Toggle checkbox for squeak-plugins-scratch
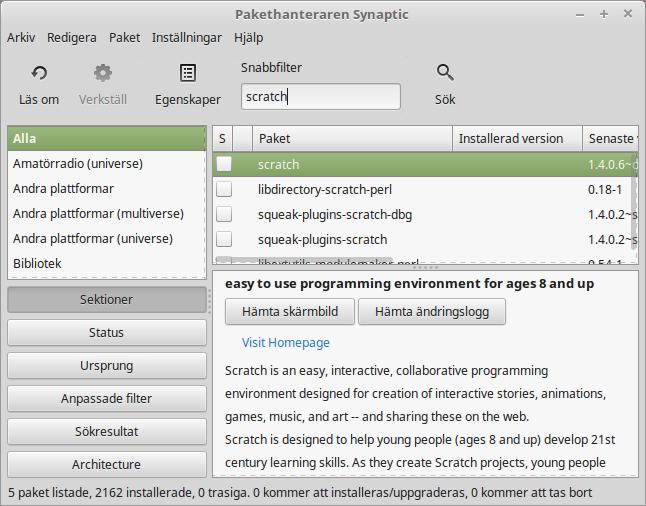Image resolution: width=646 pixels, height=506 pixels. click(x=224, y=239)
